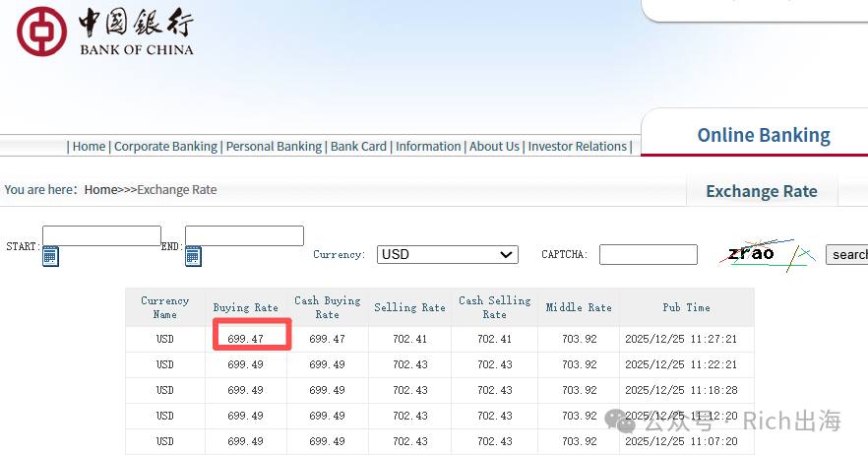Screen dimensions: 868x455
Task: Select selling rate in 11:18:28 row
Action: pyautogui.click(x=410, y=390)
